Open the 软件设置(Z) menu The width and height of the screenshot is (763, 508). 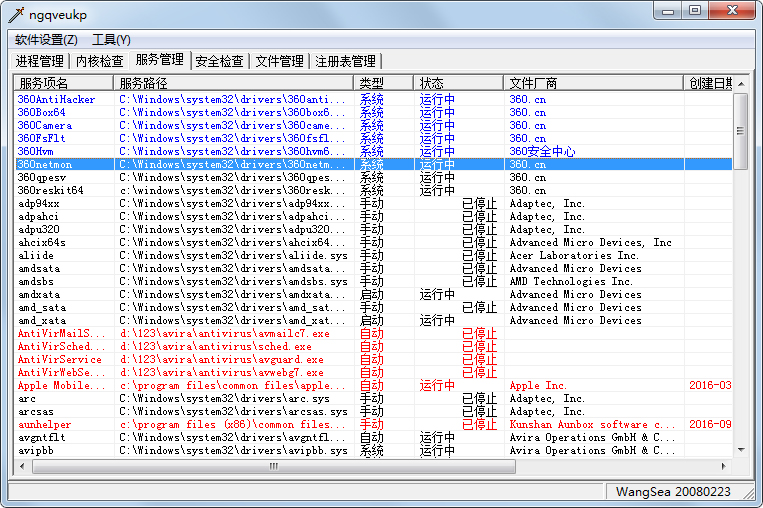[x=46, y=40]
